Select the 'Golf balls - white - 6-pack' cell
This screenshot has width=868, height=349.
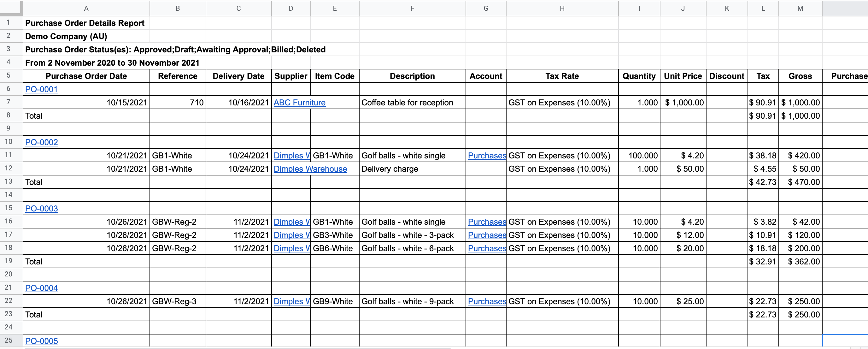413,249
